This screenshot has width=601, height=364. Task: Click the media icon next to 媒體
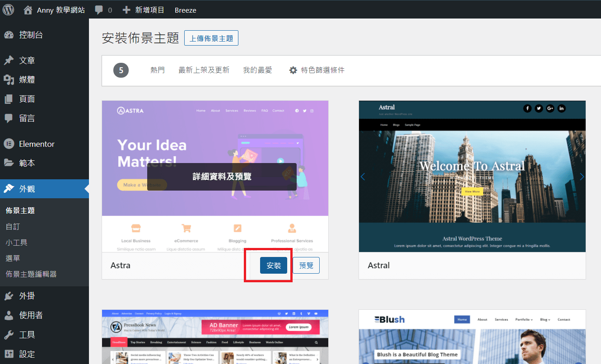9,80
